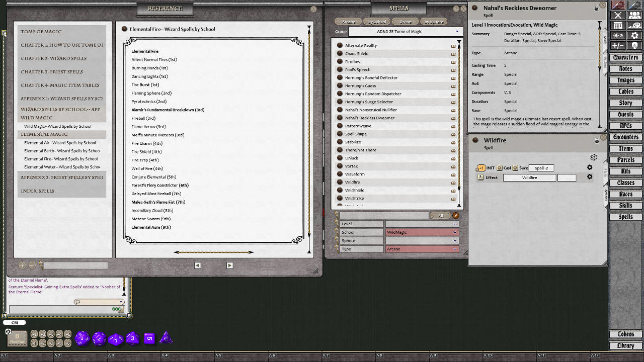Open the Sphere filter dropdown

[422, 240]
